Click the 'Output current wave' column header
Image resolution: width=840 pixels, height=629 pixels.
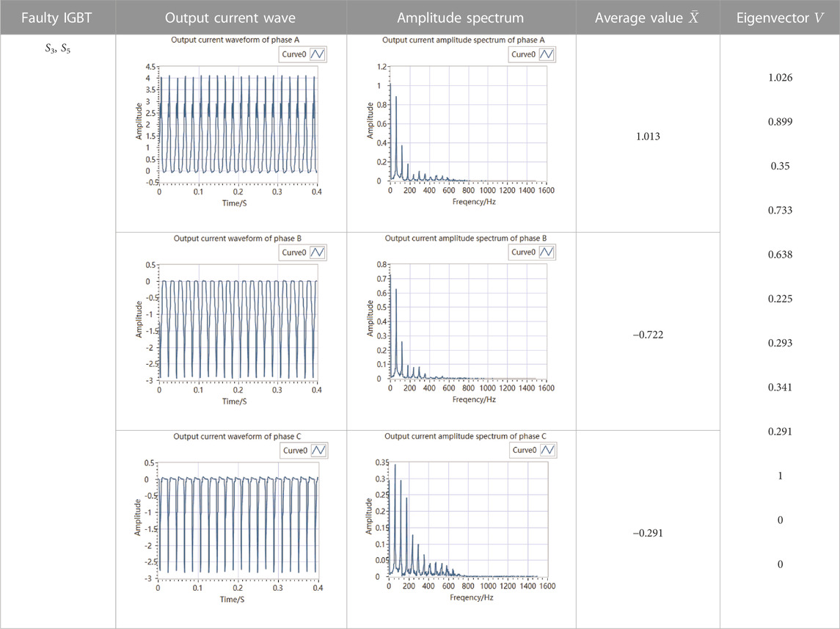tap(230, 18)
